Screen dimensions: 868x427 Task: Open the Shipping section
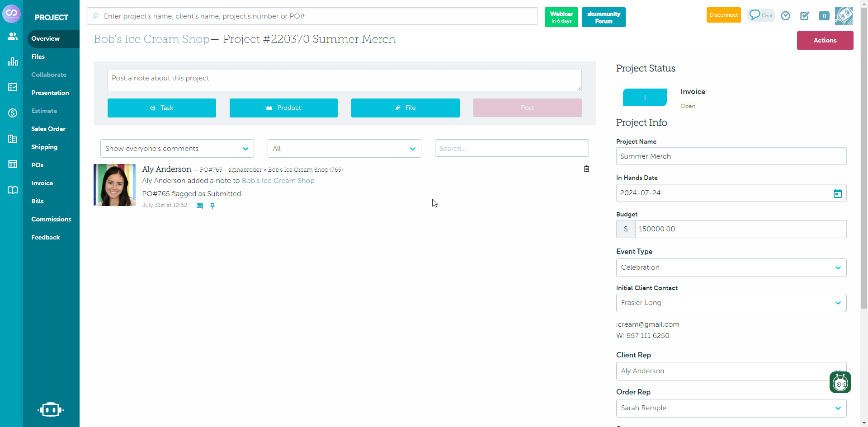[x=44, y=147]
